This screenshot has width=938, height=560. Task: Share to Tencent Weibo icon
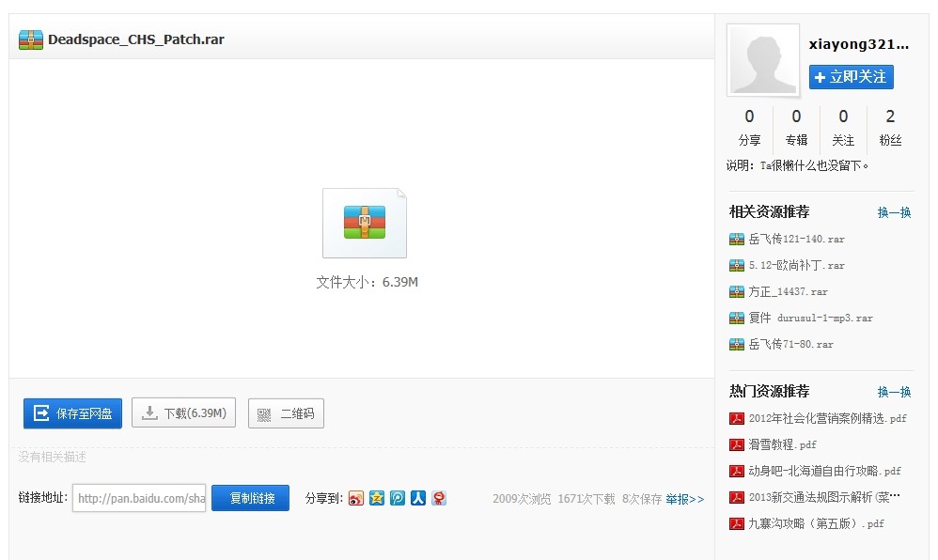pyautogui.click(x=398, y=498)
